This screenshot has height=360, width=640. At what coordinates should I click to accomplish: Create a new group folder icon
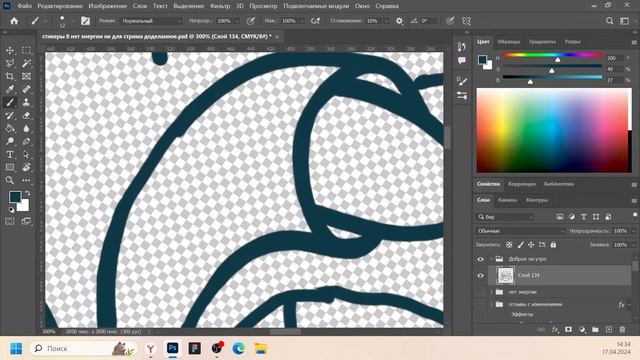pyautogui.click(x=595, y=329)
